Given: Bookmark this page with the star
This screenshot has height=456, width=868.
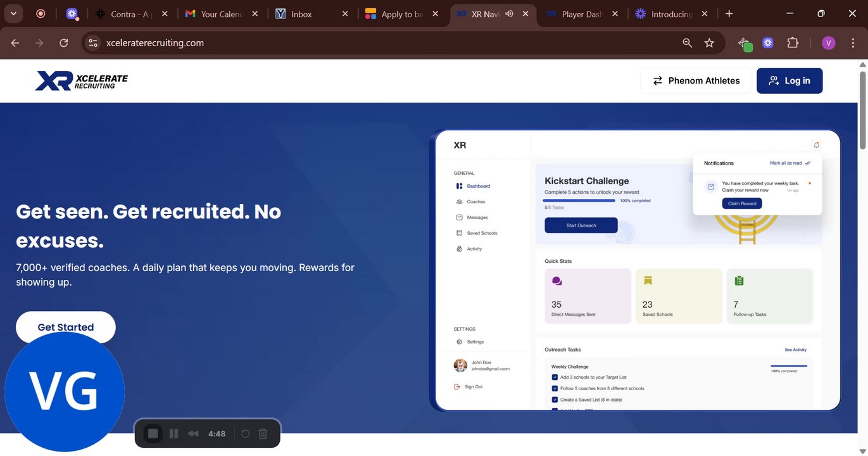Looking at the screenshot, I should tap(709, 42).
